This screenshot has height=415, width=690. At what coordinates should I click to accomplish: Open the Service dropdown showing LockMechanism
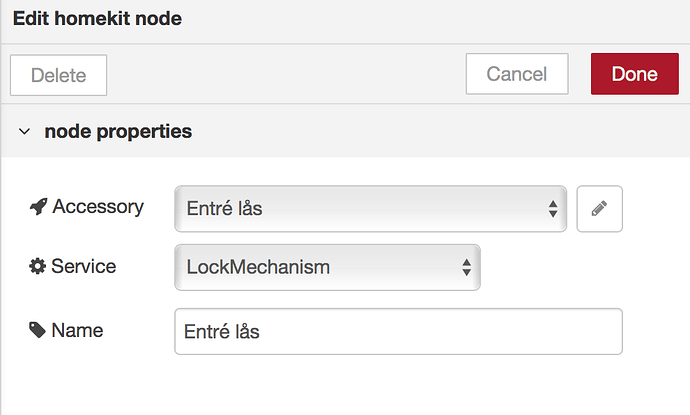tap(320, 267)
